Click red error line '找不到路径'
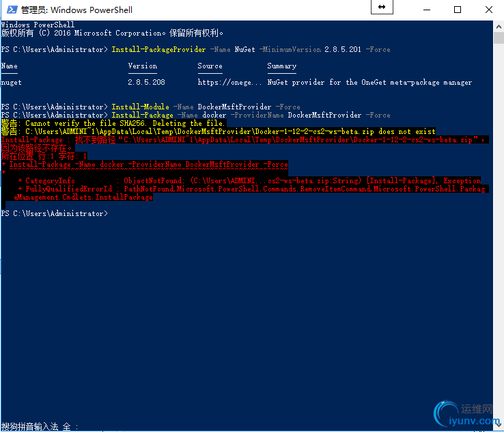Screen dimensions: 504x432 [244, 139]
